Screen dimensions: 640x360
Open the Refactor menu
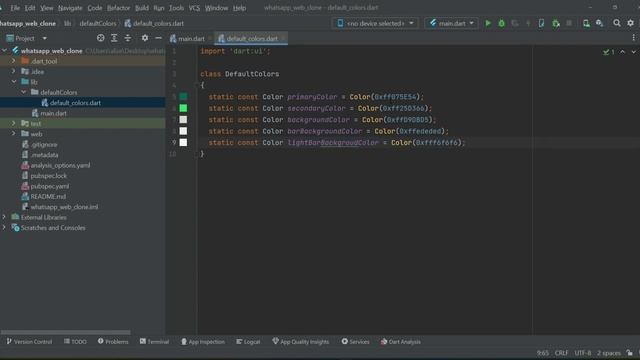(118, 8)
